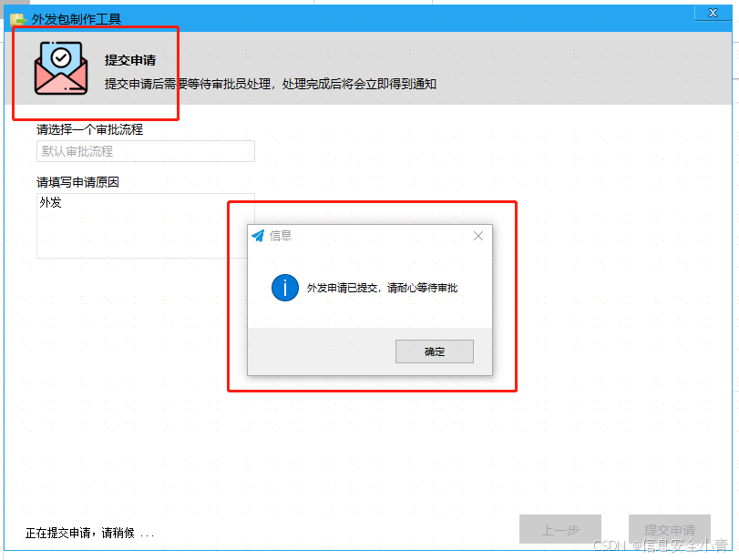Click the 外发申请已提交 message text

point(382,288)
